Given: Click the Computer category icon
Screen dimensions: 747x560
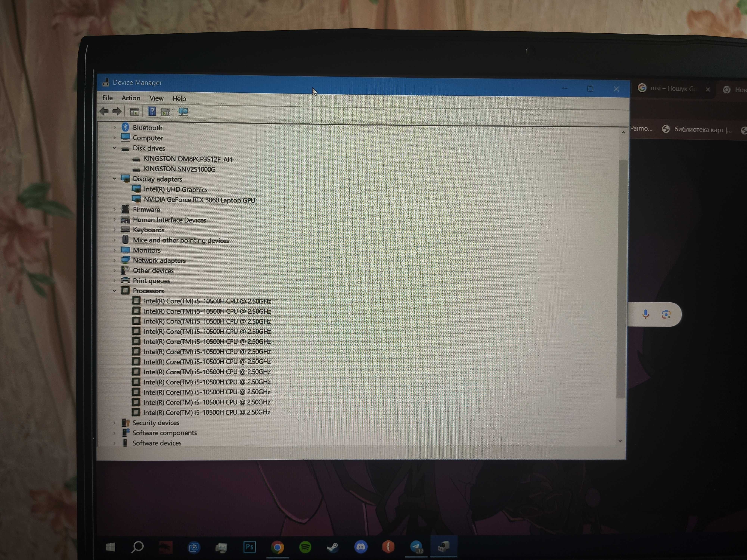Looking at the screenshot, I should tap(125, 137).
